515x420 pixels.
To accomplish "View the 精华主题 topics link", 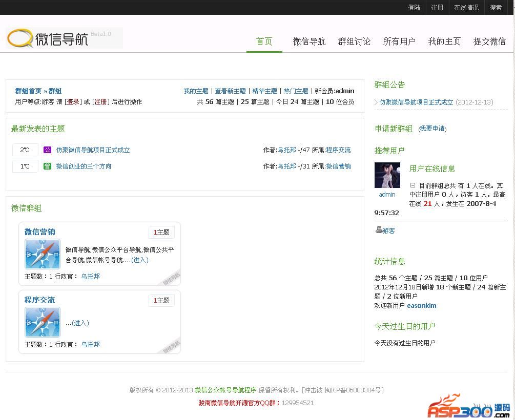I will pyautogui.click(x=264, y=91).
